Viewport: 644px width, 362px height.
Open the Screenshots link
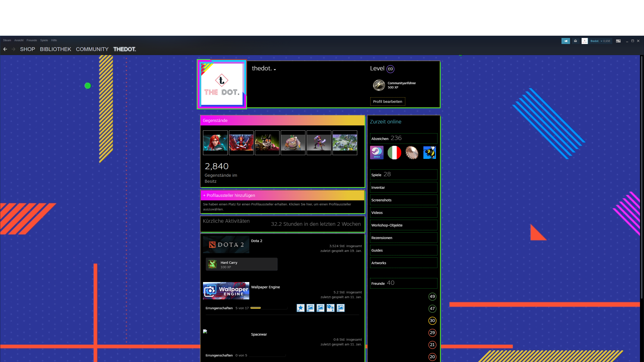point(404,200)
